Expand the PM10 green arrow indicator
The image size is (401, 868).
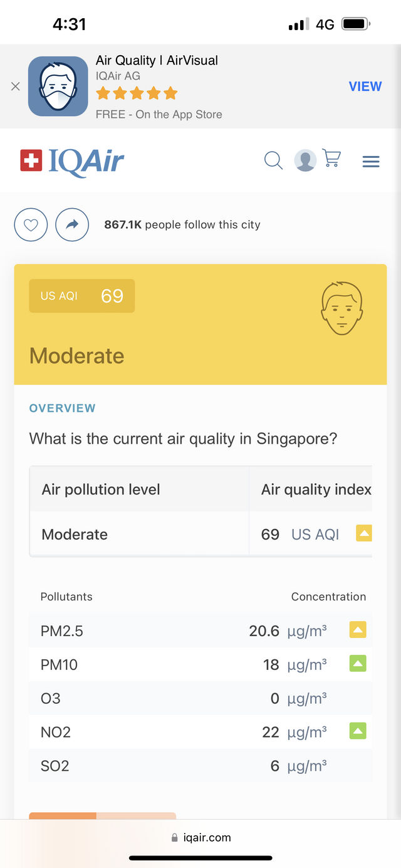(x=358, y=663)
